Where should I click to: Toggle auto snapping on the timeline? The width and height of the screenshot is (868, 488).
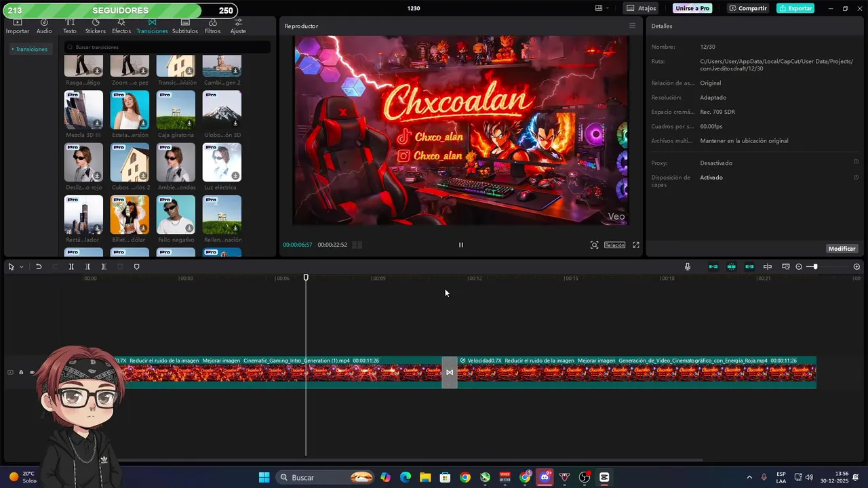731,266
